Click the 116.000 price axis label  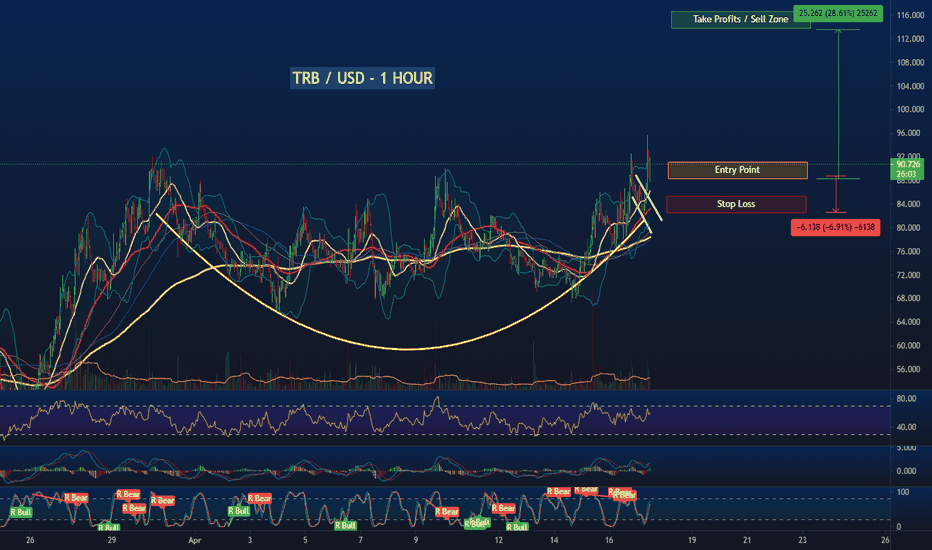(x=910, y=15)
